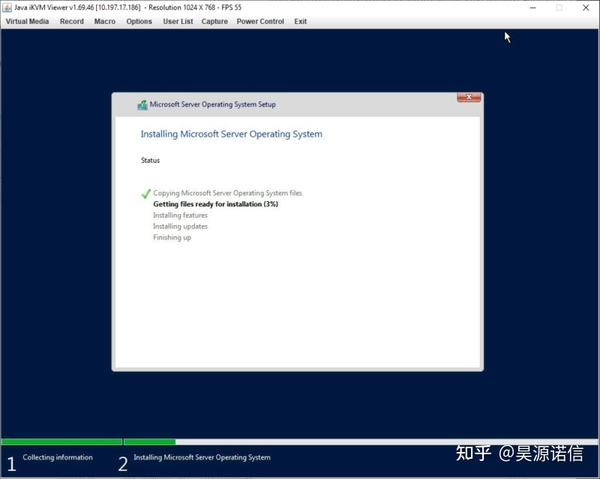Click 'Getting files ready for installation' status
Image resolution: width=600 pixels, height=479 pixels.
215,204
